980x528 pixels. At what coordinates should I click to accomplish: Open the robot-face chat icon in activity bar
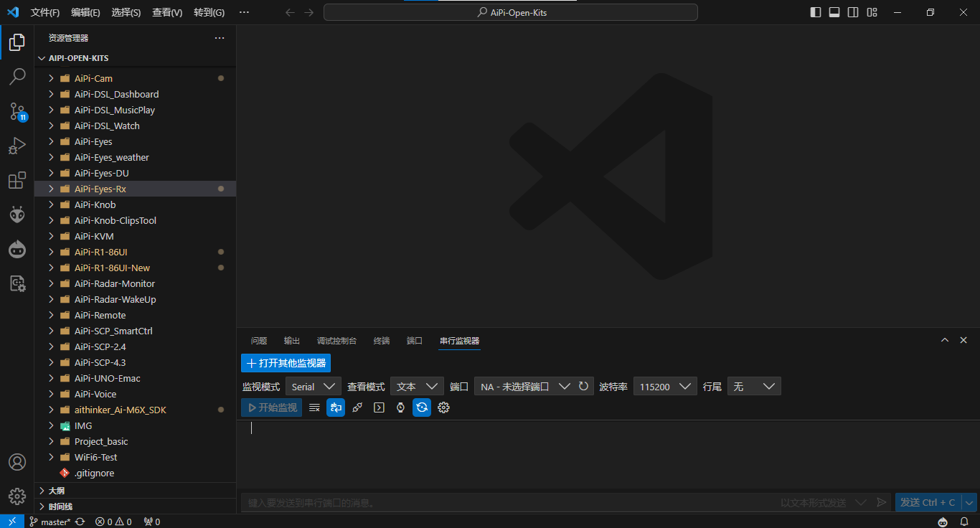pos(17,249)
